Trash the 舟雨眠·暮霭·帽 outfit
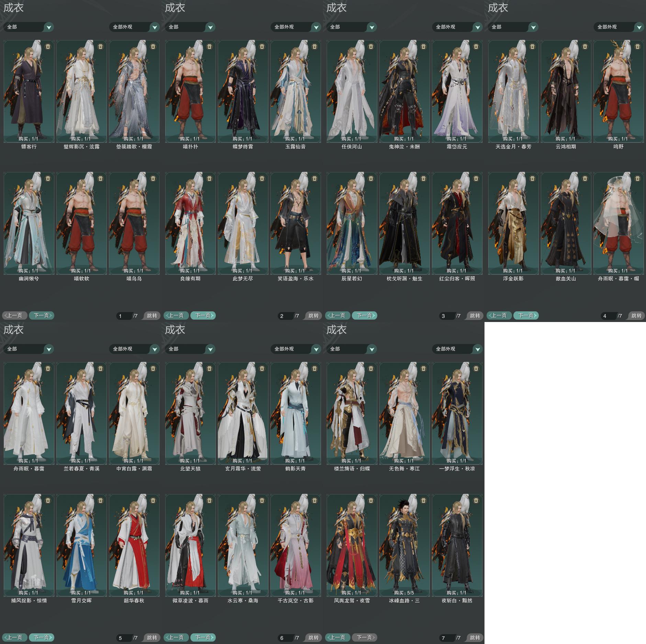This screenshot has height=644, width=646. (x=637, y=178)
